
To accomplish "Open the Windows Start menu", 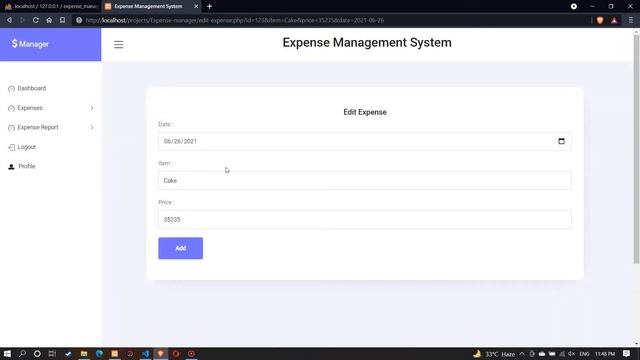I will [7, 353].
